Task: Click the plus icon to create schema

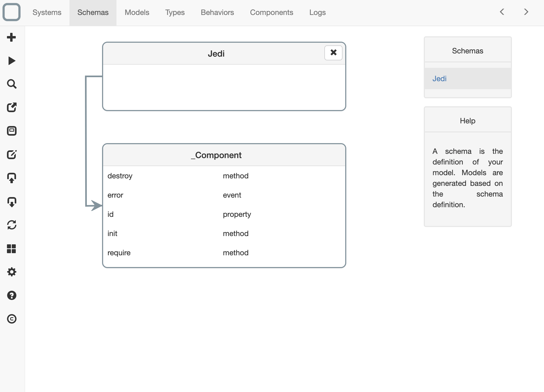Action: click(x=11, y=37)
